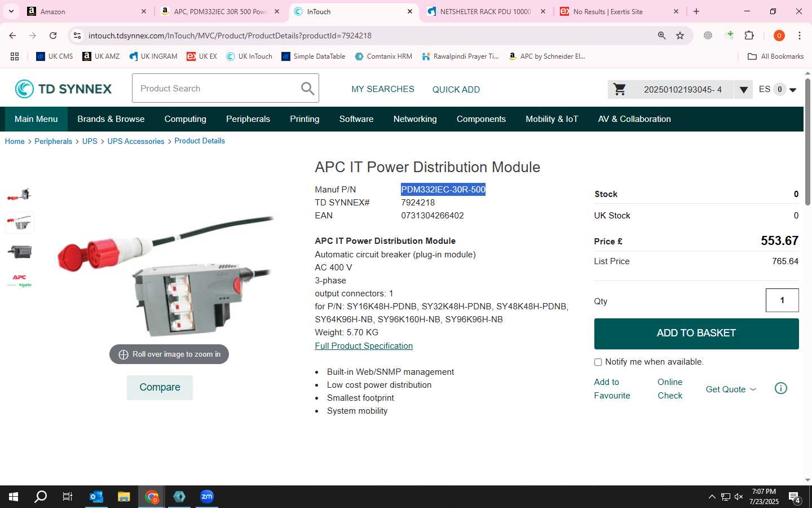Screen dimensions: 812x508
Task: Tick Notify me when available checkbox
Action: coord(598,362)
